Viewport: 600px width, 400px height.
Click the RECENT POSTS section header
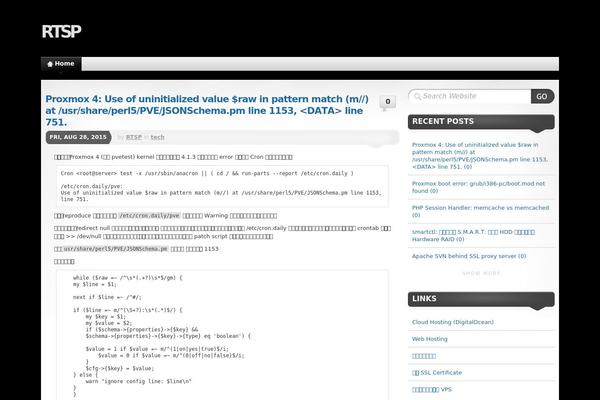[x=481, y=122]
